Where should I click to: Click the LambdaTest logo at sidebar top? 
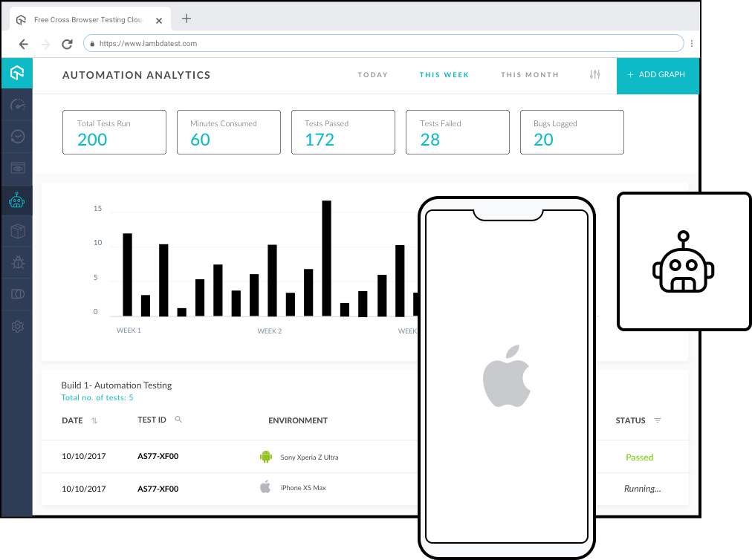coord(16,74)
